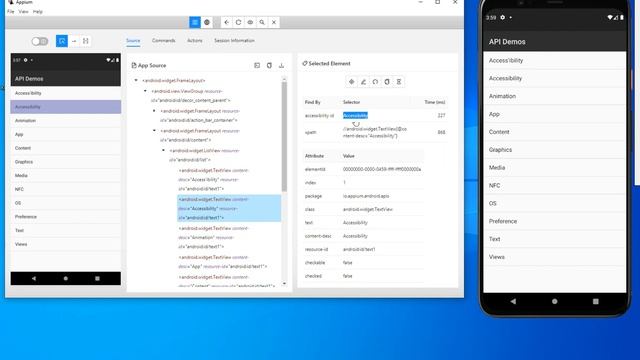
Task: Select Native App Mode icon in top toolbar
Action: tap(195, 22)
